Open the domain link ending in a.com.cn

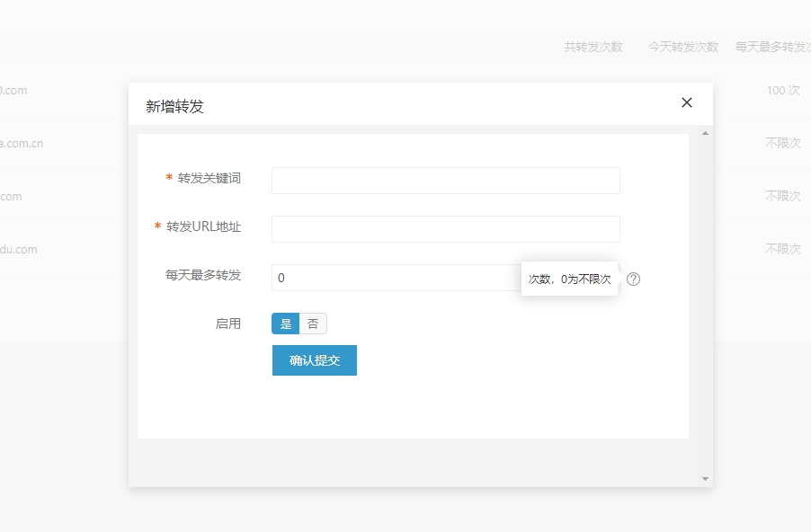pos(21,143)
